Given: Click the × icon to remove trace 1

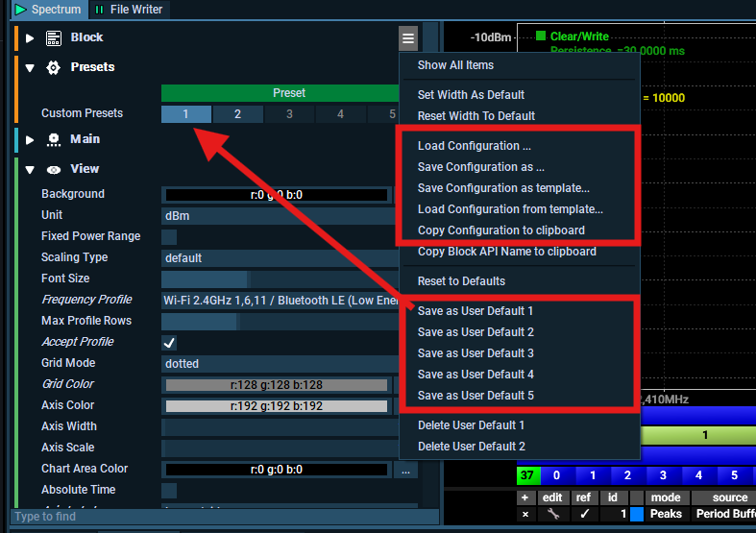Looking at the screenshot, I should pyautogui.click(x=524, y=515).
